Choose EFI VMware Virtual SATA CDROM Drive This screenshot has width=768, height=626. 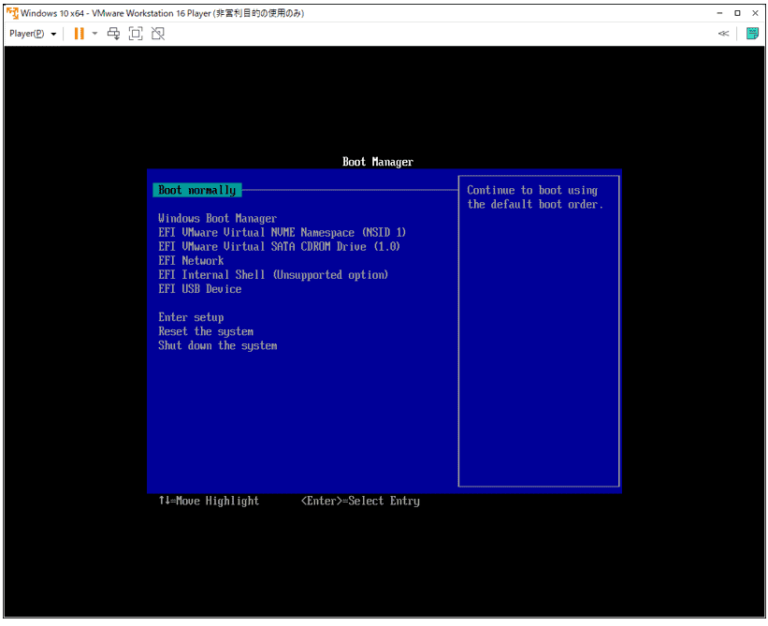pos(279,246)
